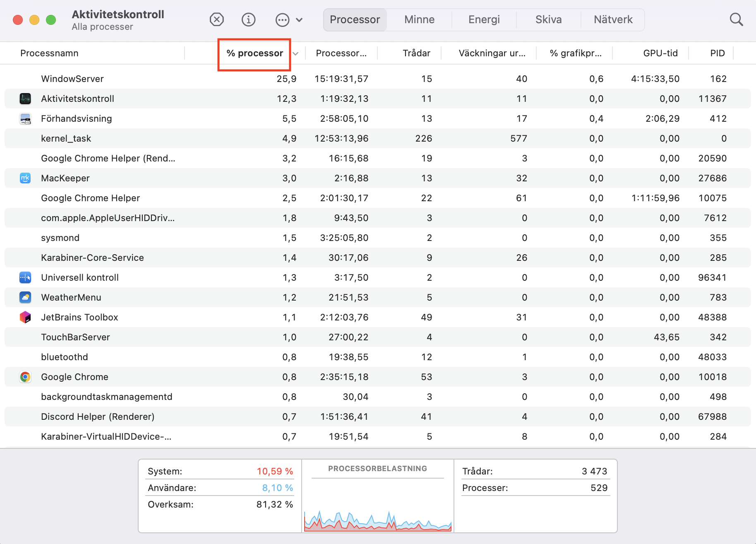Select the kernel_task process row

[x=378, y=138]
